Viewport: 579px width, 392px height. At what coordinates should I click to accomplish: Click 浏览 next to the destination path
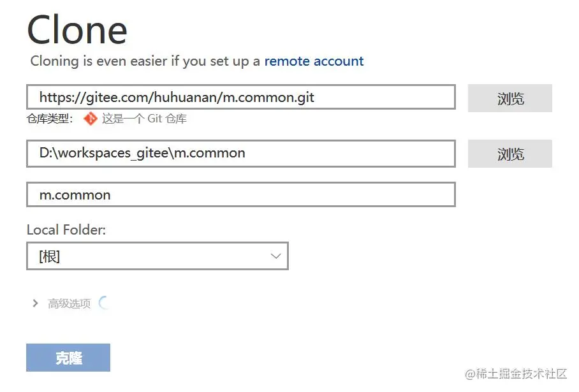[x=510, y=154]
